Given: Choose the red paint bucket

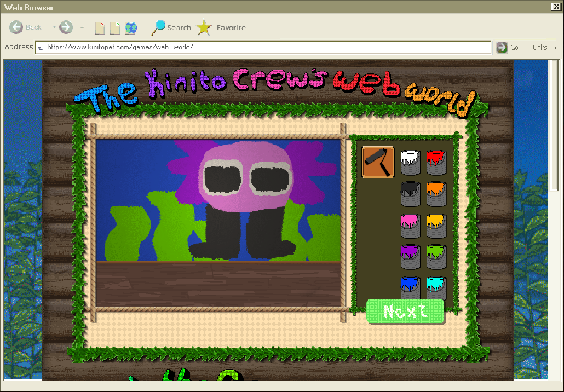Looking at the screenshot, I should pos(436,163).
